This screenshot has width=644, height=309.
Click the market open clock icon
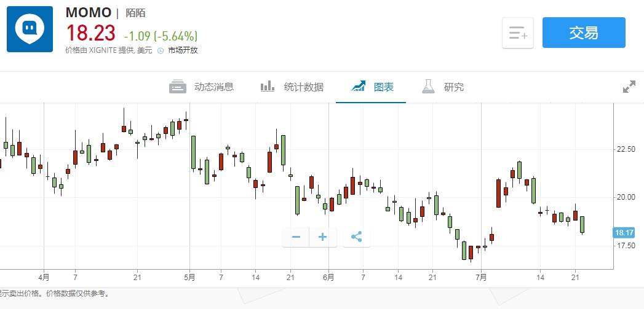pos(161,51)
